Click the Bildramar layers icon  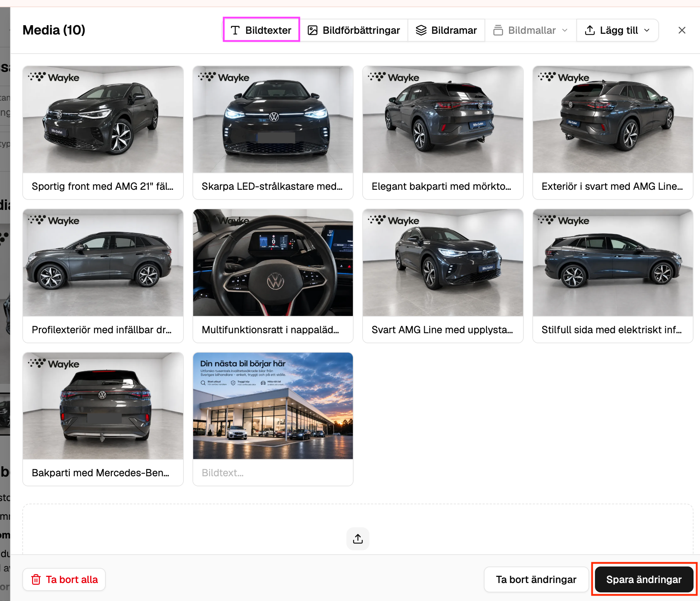(421, 30)
